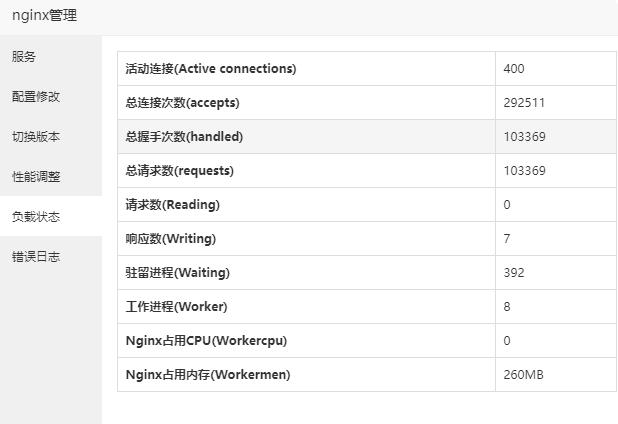Viewport: 618px width, 424px height.
Task: Select the Nginx占用内存(Workermen) label
Action: 208,374
